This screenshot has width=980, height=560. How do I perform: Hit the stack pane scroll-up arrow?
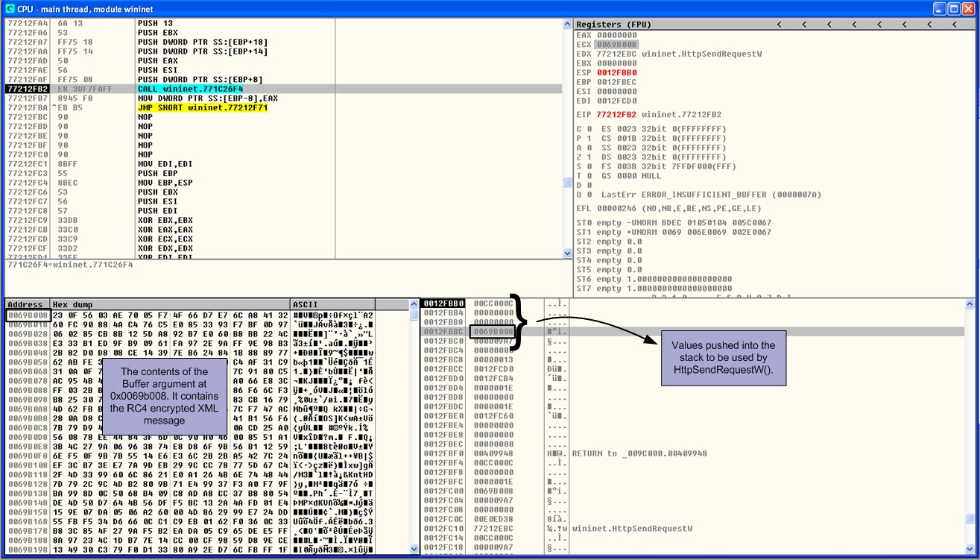coord(970,304)
